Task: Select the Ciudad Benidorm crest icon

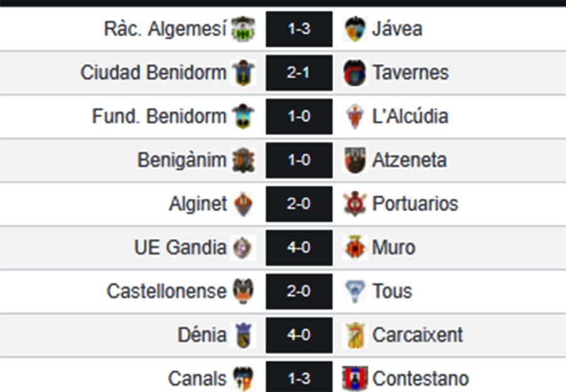Action: pos(245,72)
